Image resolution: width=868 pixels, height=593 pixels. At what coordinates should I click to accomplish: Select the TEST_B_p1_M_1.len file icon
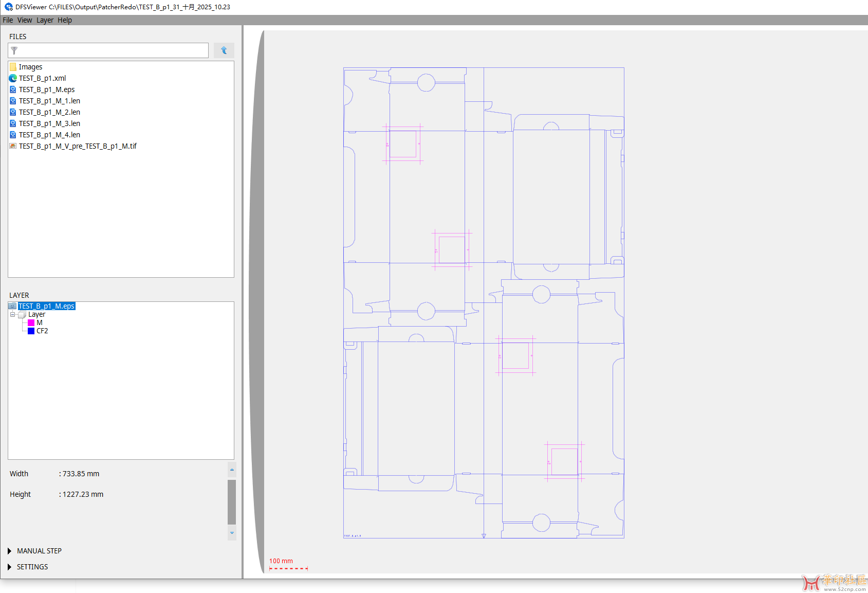(x=13, y=101)
